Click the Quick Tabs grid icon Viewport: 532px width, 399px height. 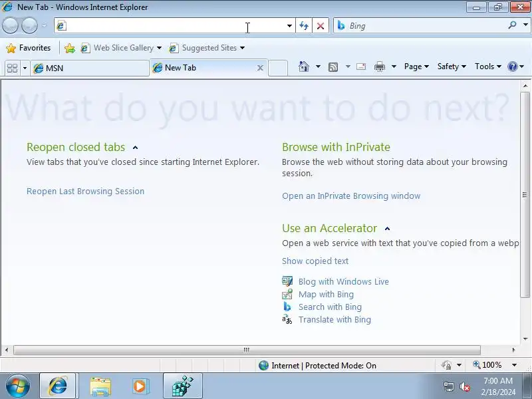click(x=13, y=68)
